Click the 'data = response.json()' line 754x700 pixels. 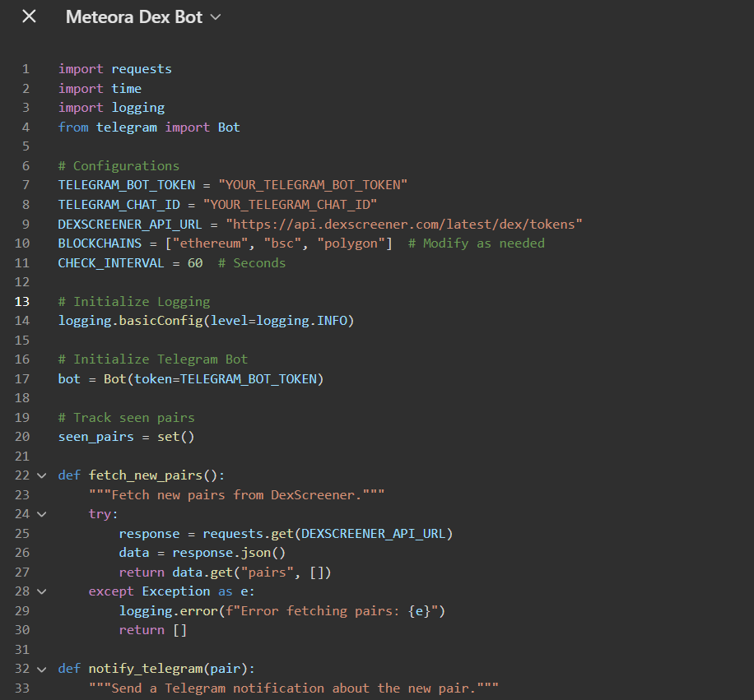pos(202,553)
